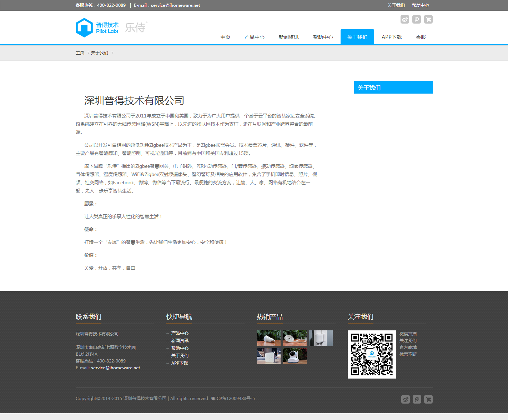Go to 新闻资讯 in the main navigation
This screenshot has height=420, width=508.
[x=288, y=37]
